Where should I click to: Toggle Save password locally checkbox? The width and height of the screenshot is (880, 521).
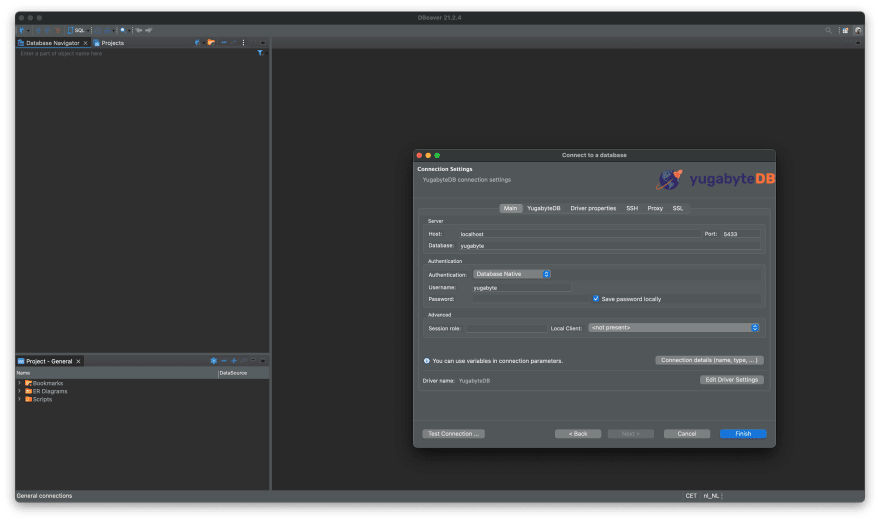tap(596, 299)
